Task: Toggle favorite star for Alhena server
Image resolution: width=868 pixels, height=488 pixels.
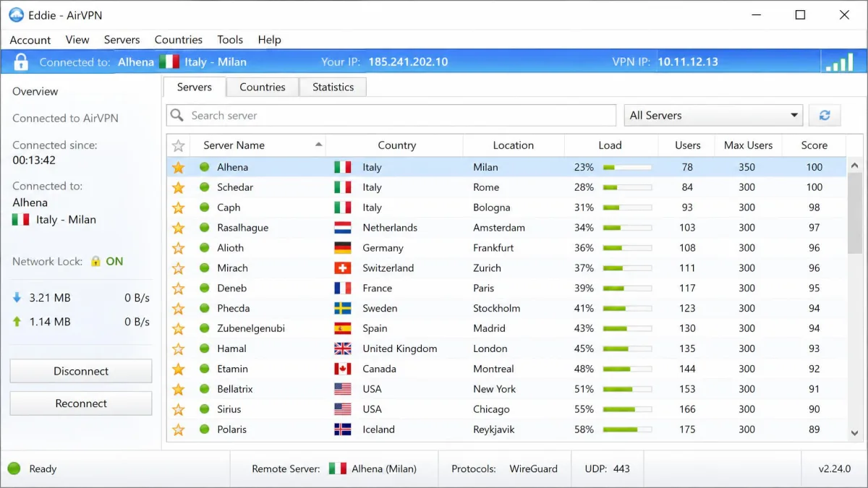Action: point(178,167)
